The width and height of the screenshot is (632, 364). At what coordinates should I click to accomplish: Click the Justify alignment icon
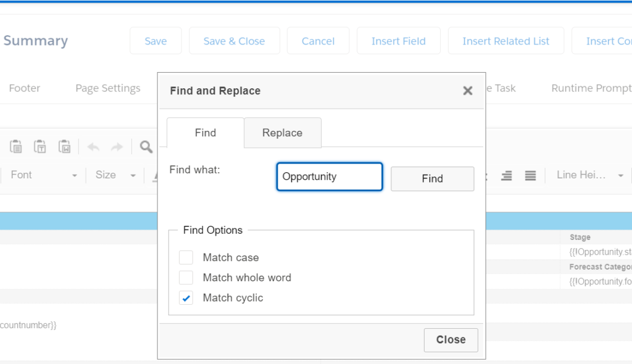tap(530, 176)
